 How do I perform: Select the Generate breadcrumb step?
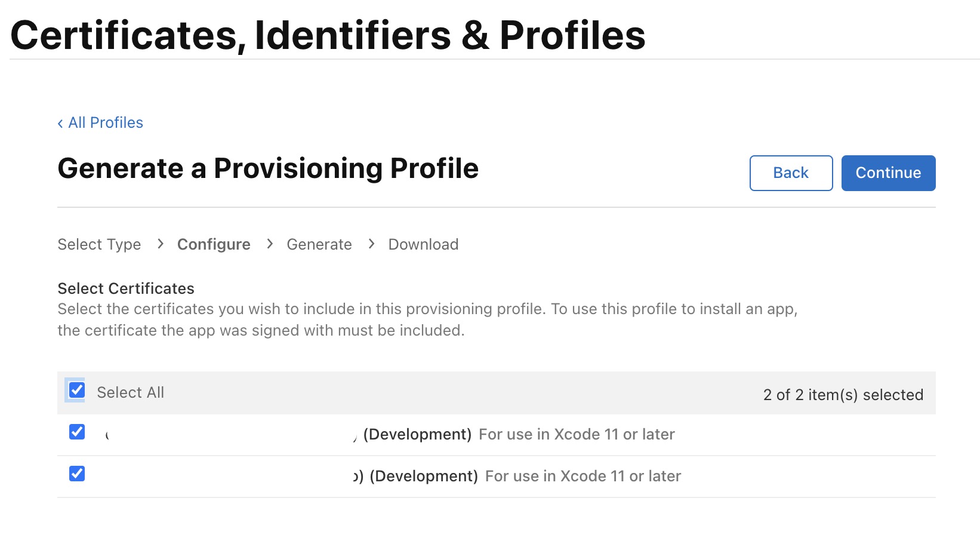(x=319, y=244)
